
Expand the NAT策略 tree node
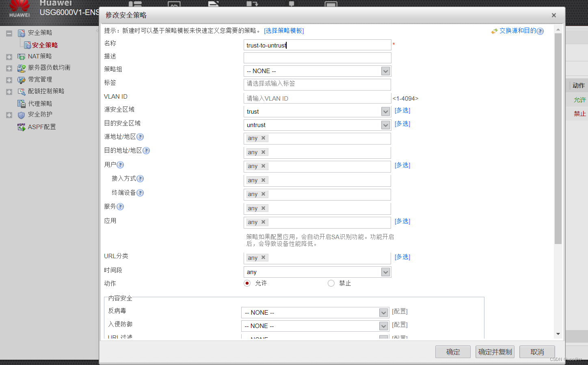[9, 57]
